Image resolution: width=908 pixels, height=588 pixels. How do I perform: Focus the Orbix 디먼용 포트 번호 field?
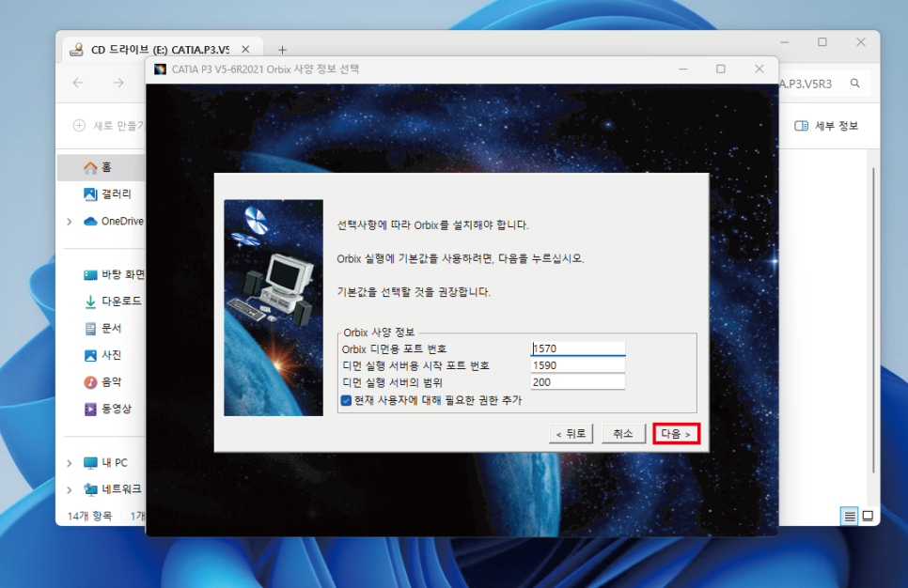click(578, 348)
